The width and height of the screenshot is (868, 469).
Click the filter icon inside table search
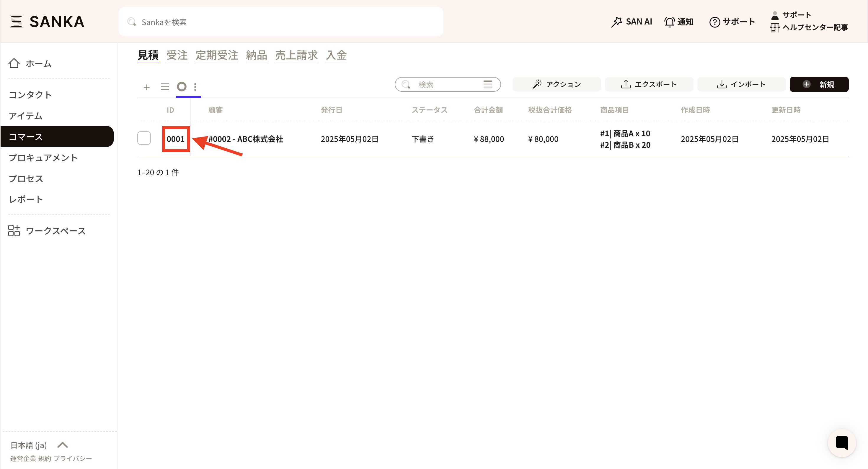pyautogui.click(x=487, y=84)
